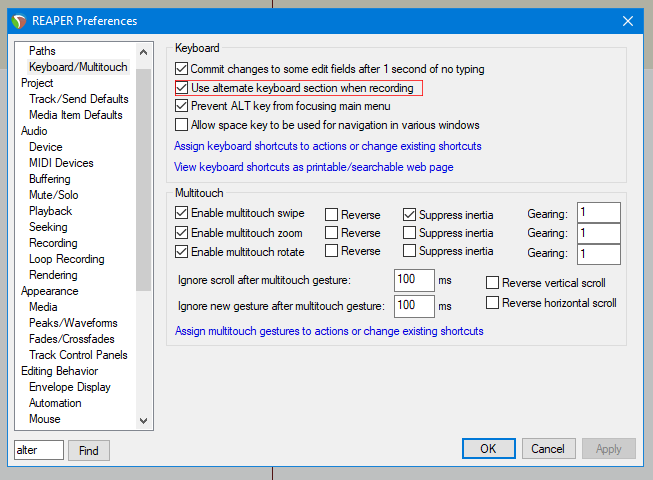Toggle 'Use alternate keyboard section when recording'

pyautogui.click(x=181, y=88)
